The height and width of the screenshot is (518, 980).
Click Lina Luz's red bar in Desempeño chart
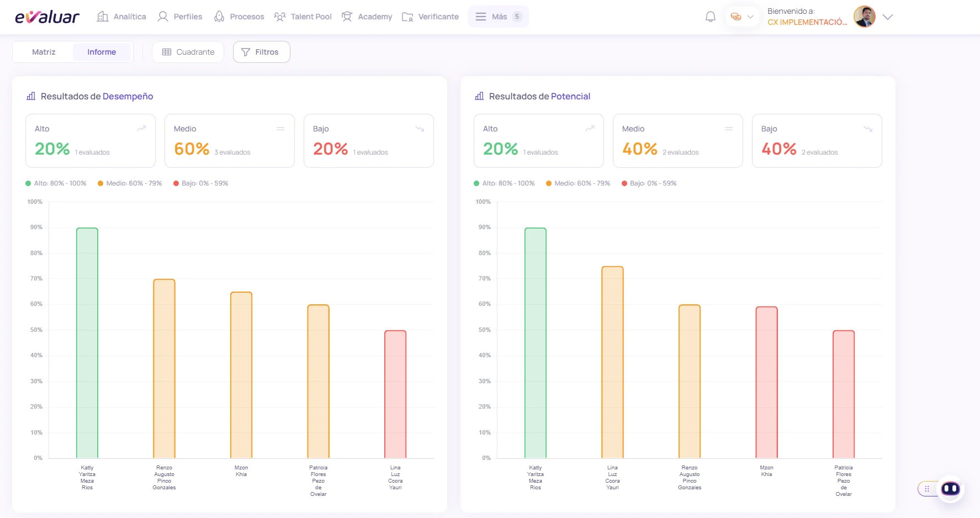point(395,394)
